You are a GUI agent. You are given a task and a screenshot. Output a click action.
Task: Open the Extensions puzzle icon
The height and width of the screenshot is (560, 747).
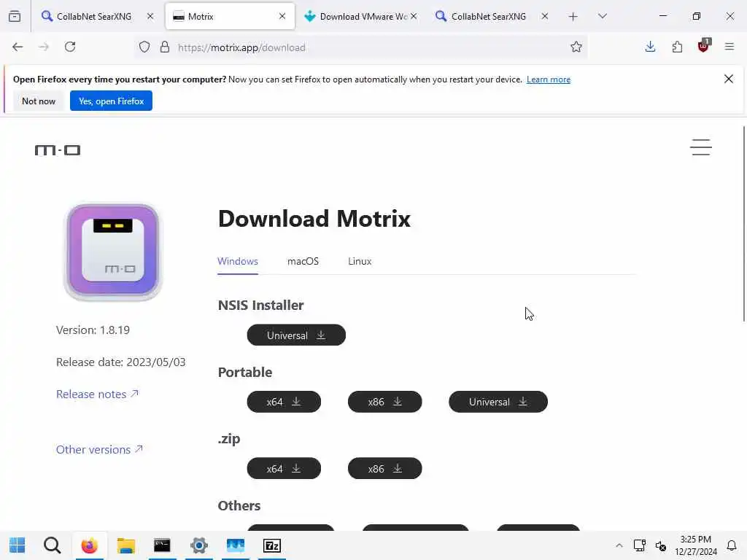click(x=677, y=47)
